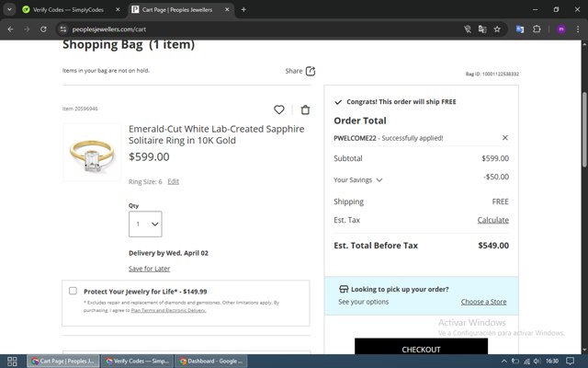Click the -$50.00 savings amount

click(496, 177)
